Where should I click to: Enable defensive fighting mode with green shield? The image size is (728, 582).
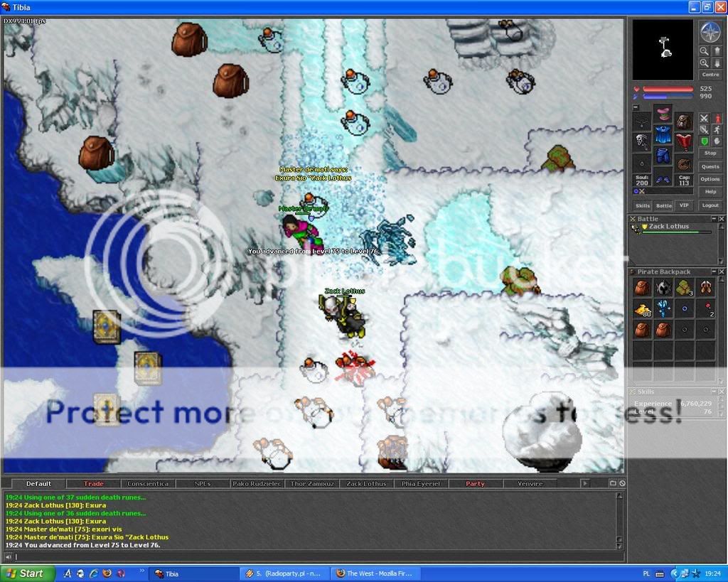[705, 141]
